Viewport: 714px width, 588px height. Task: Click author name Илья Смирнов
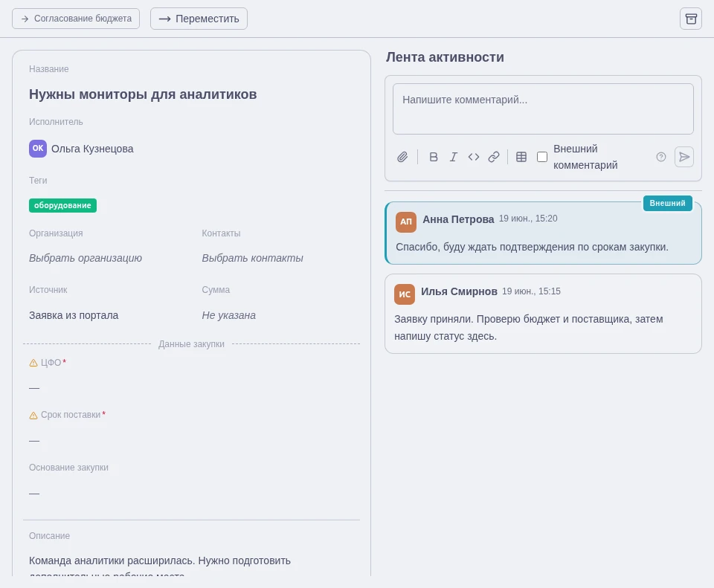[459, 291]
